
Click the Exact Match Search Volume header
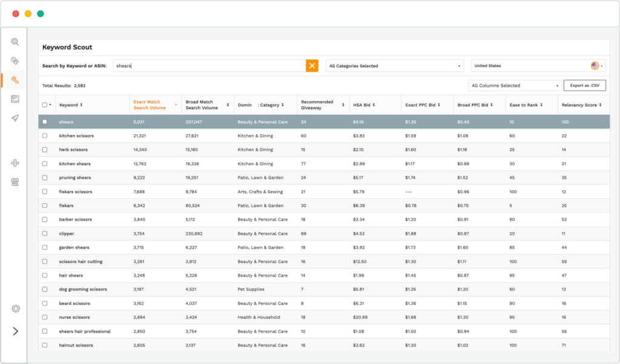[150, 105]
